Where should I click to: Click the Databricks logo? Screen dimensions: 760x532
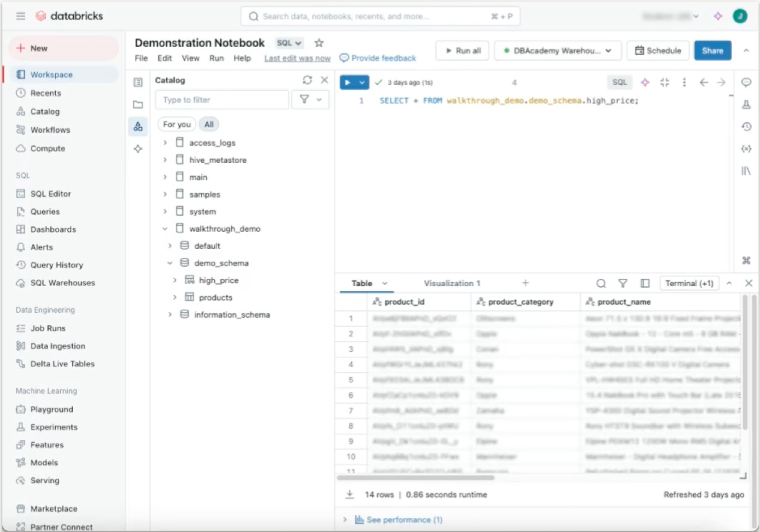pos(69,16)
